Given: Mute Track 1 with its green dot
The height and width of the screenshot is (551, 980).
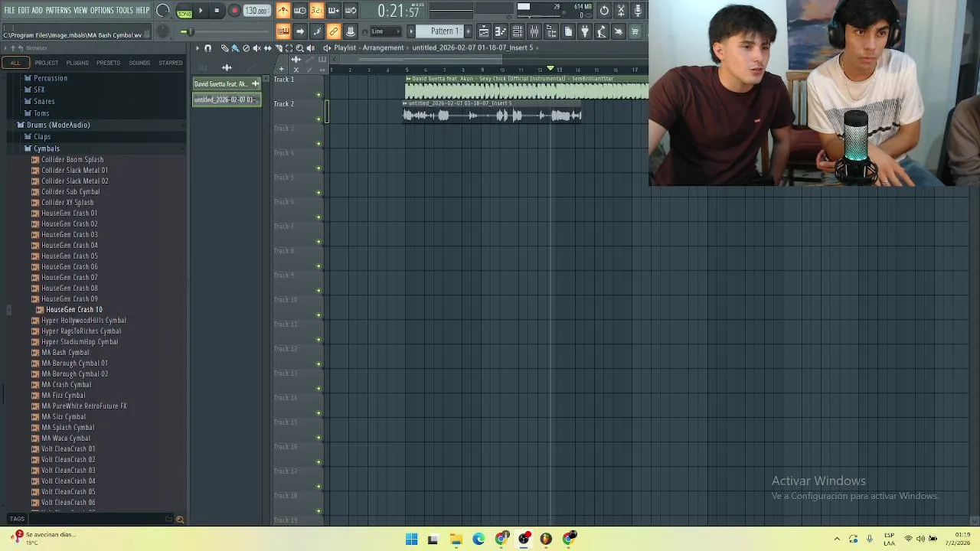Looking at the screenshot, I should [x=318, y=95].
